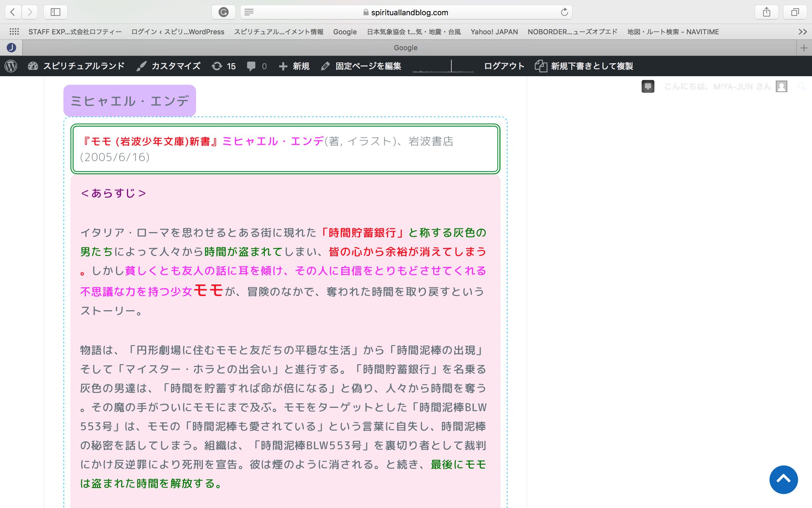
Task: Open スピリチュアル イベント情報 bookmark
Action: point(279,32)
